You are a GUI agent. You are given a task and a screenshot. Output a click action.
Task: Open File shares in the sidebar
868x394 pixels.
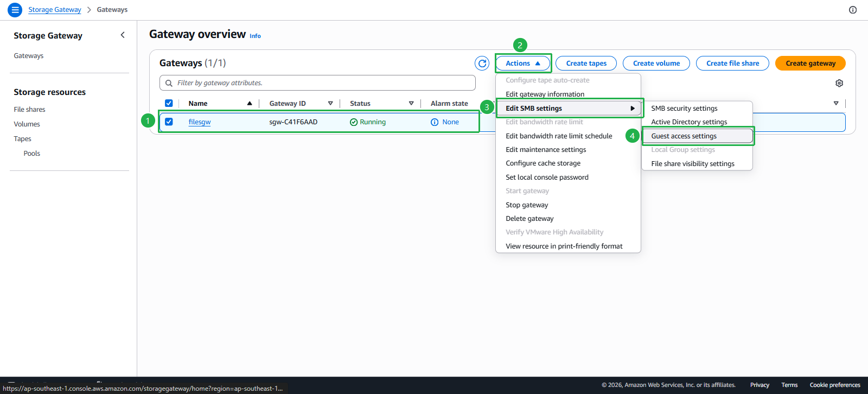pos(30,110)
